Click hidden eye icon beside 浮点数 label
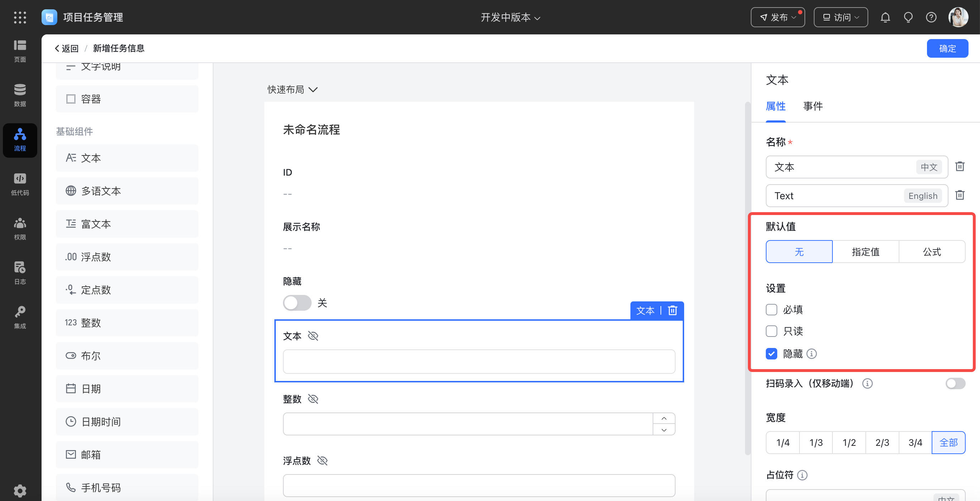This screenshot has width=980, height=501. coord(322,461)
